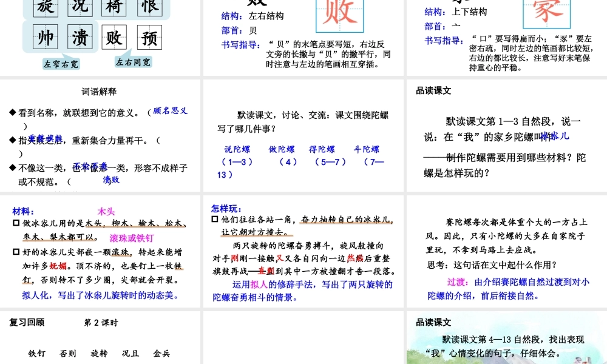This screenshot has height=364, width=607.
Task: Click the text 上下结构
Action: (469, 12)
